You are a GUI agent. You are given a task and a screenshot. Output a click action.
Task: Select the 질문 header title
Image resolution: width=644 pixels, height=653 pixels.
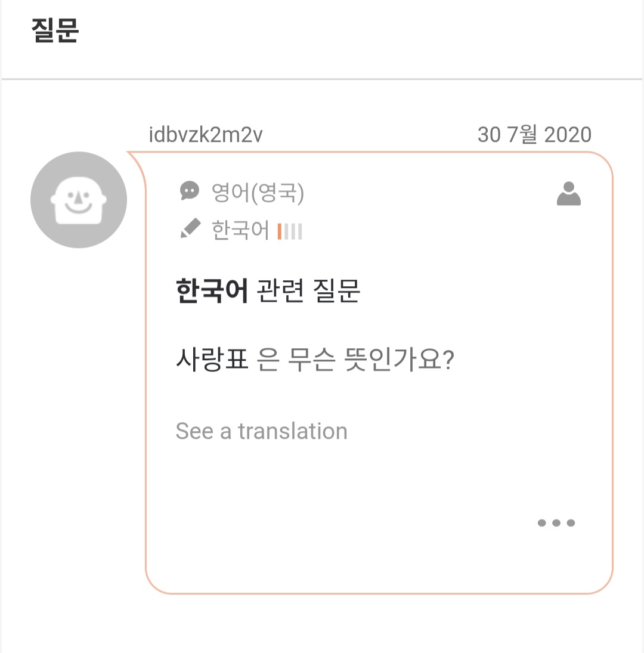(55, 31)
